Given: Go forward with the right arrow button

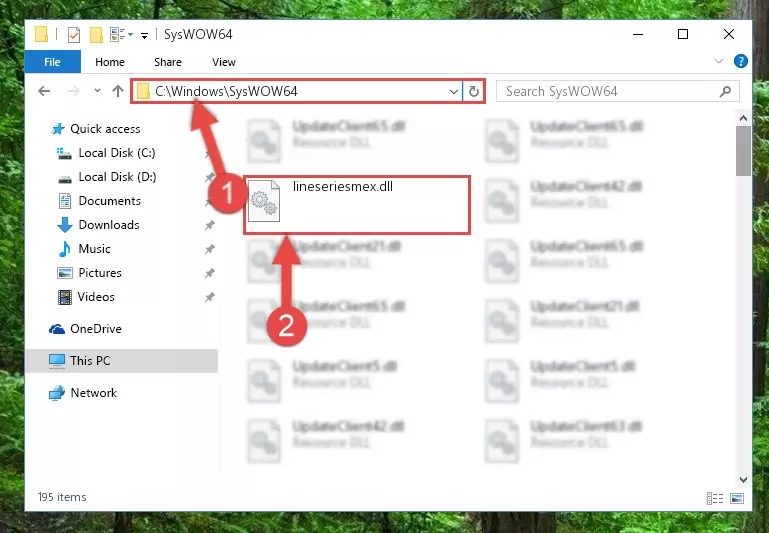Looking at the screenshot, I should point(74,91).
